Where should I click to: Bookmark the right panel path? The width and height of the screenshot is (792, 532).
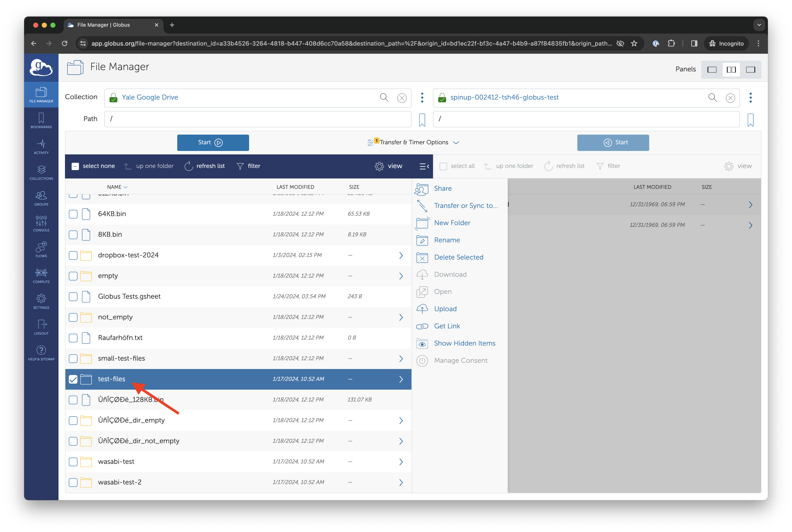(x=751, y=120)
